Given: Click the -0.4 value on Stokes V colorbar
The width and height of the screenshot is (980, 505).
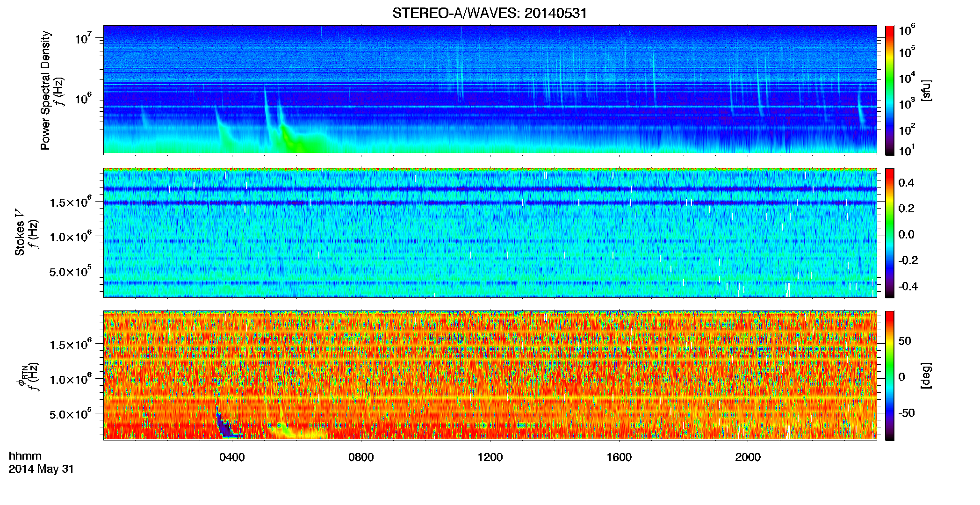Looking at the screenshot, I should pos(908,286).
